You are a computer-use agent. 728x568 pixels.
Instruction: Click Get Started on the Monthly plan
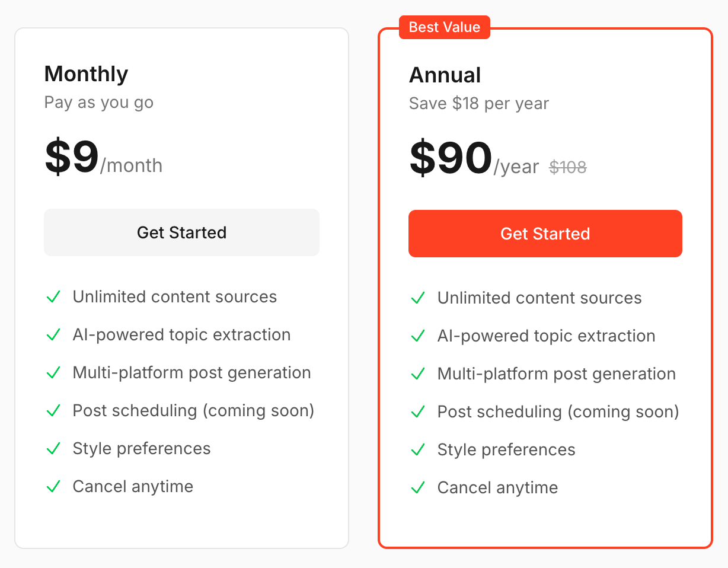point(181,232)
